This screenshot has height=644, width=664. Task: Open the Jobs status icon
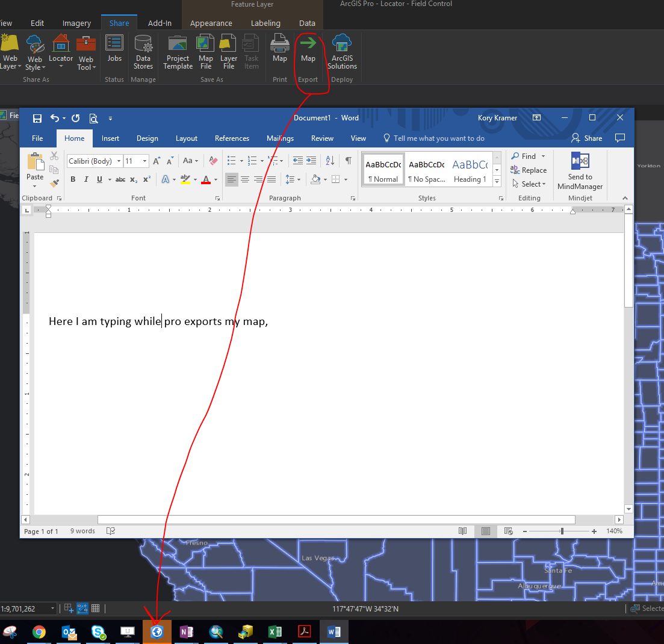point(114,48)
